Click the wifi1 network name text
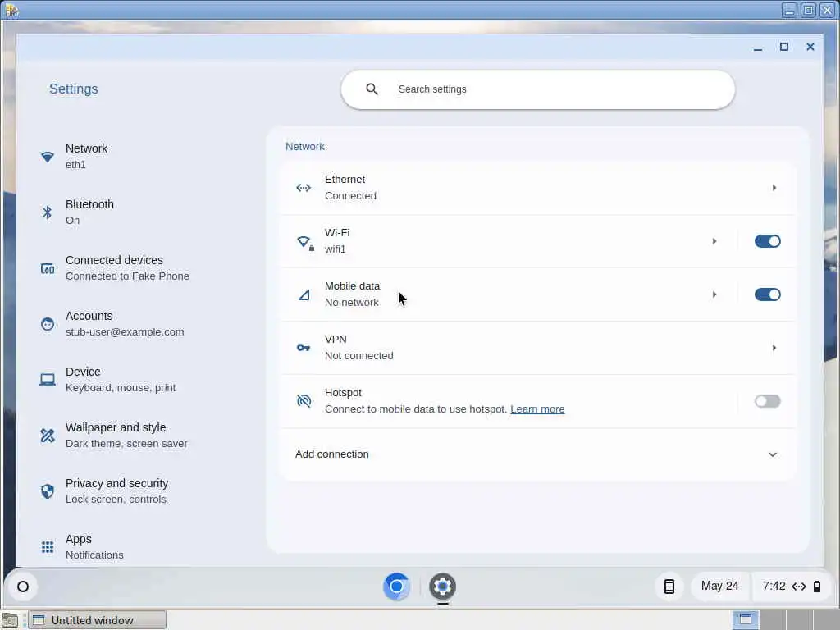Viewport: 840px width, 630px height. point(335,249)
